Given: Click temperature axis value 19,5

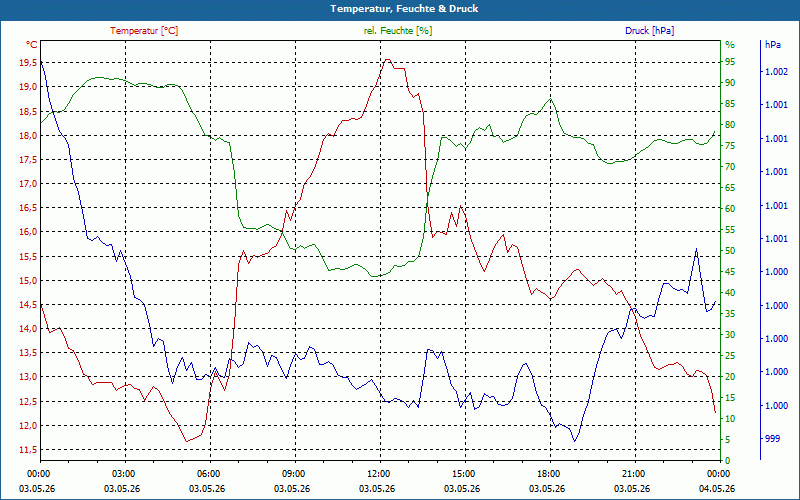Looking at the screenshot, I should pyautogui.click(x=28, y=62).
